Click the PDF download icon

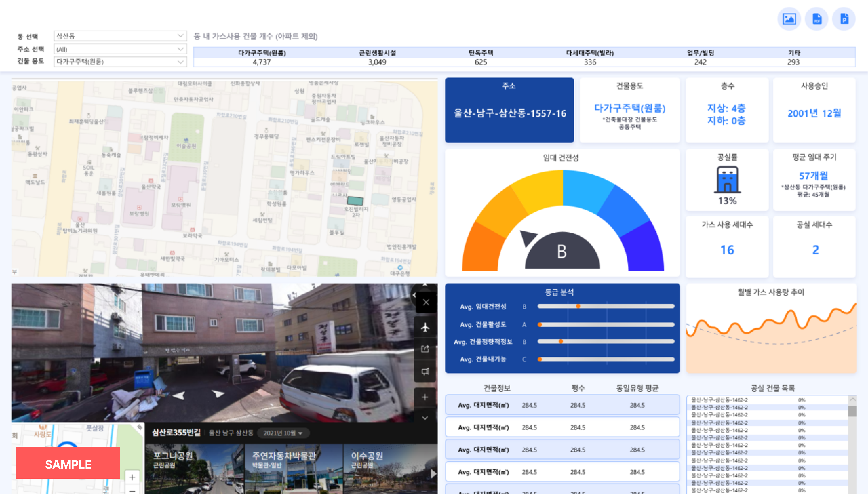pyautogui.click(x=816, y=19)
